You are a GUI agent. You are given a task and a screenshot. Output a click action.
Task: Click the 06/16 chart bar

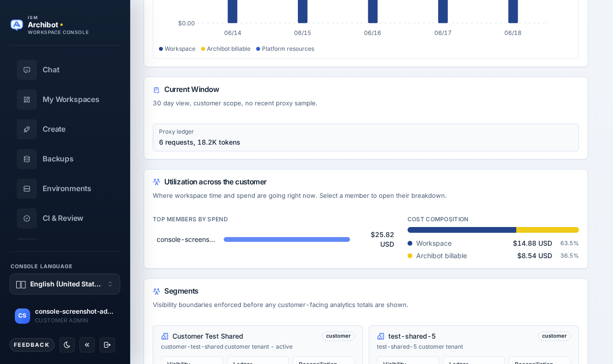point(373,11)
